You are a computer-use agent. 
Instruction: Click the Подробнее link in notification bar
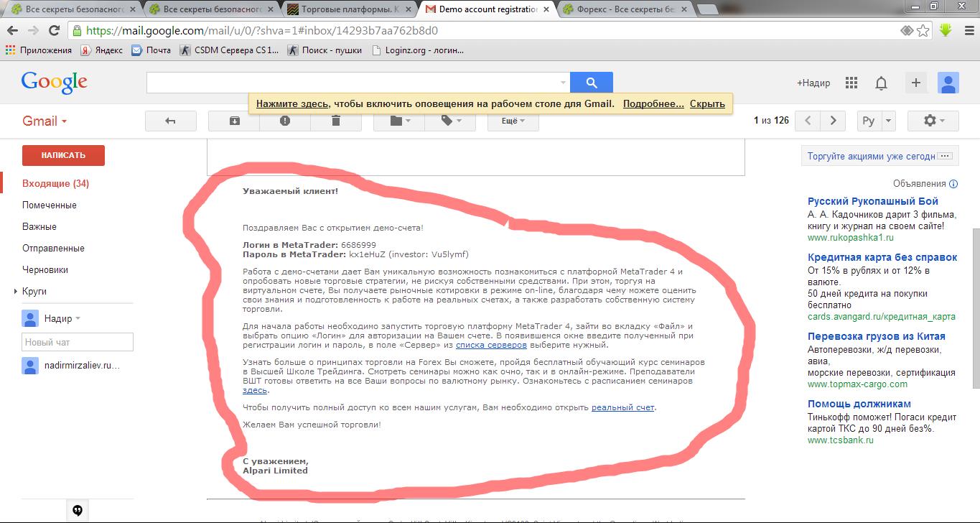[x=653, y=103]
